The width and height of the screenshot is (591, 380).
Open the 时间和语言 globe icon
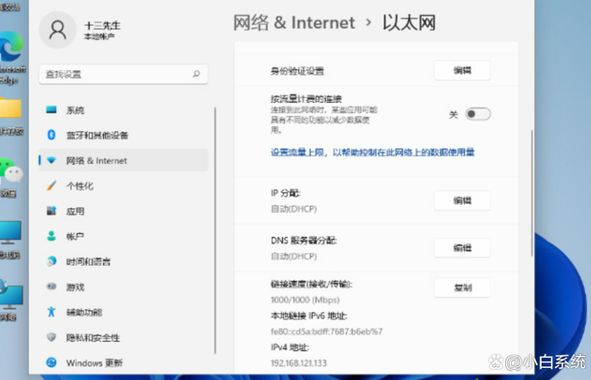point(51,261)
